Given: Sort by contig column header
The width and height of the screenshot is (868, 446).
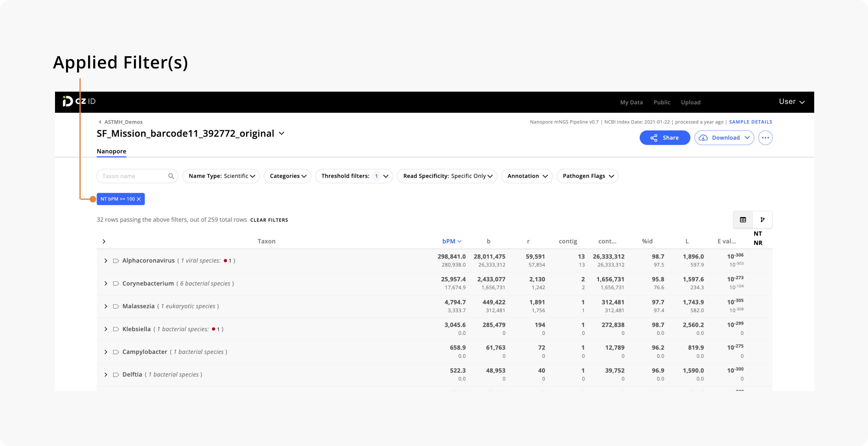Looking at the screenshot, I should [568, 242].
